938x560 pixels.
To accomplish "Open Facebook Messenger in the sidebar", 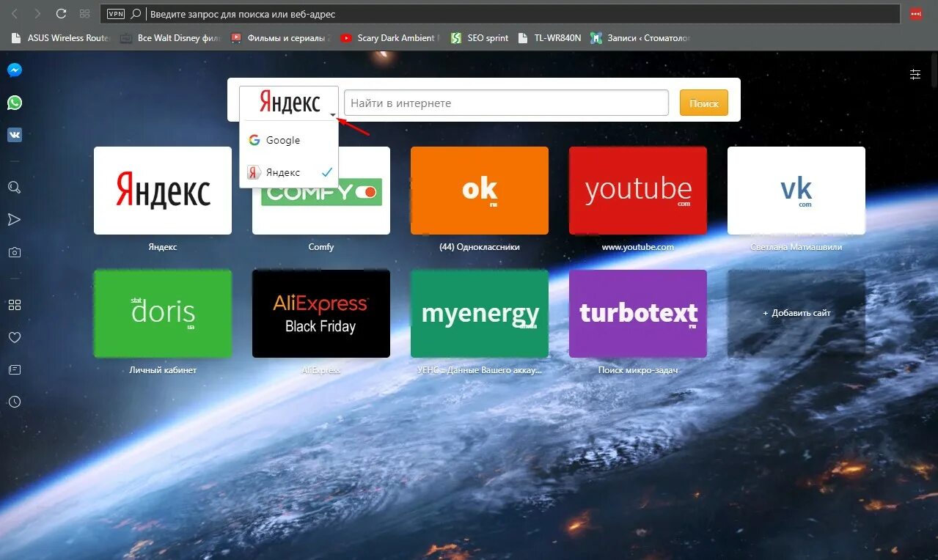I will (x=15, y=70).
